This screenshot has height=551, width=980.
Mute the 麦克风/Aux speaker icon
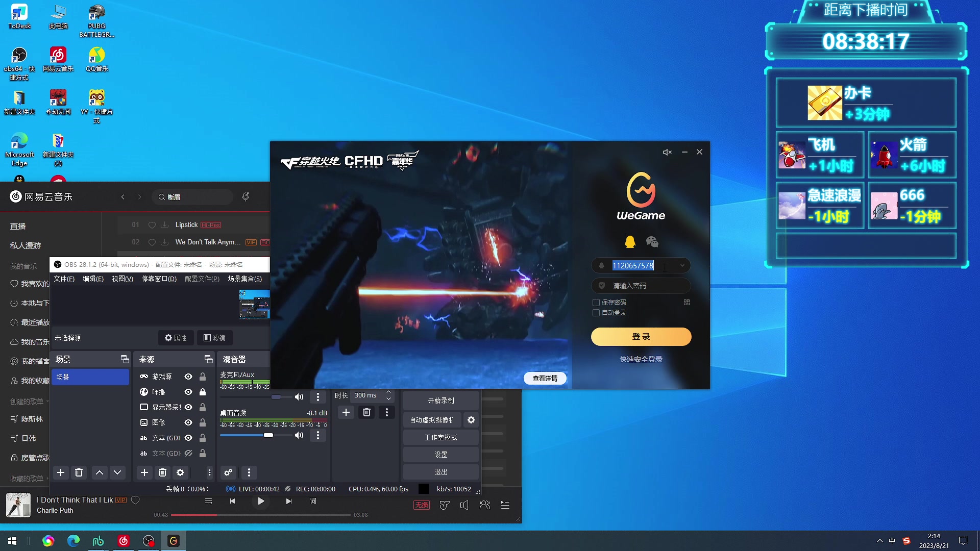pos(299,396)
